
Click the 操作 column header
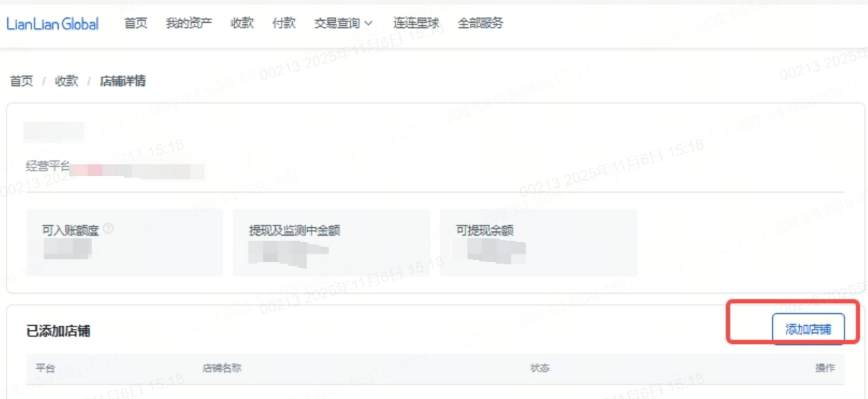point(825,368)
